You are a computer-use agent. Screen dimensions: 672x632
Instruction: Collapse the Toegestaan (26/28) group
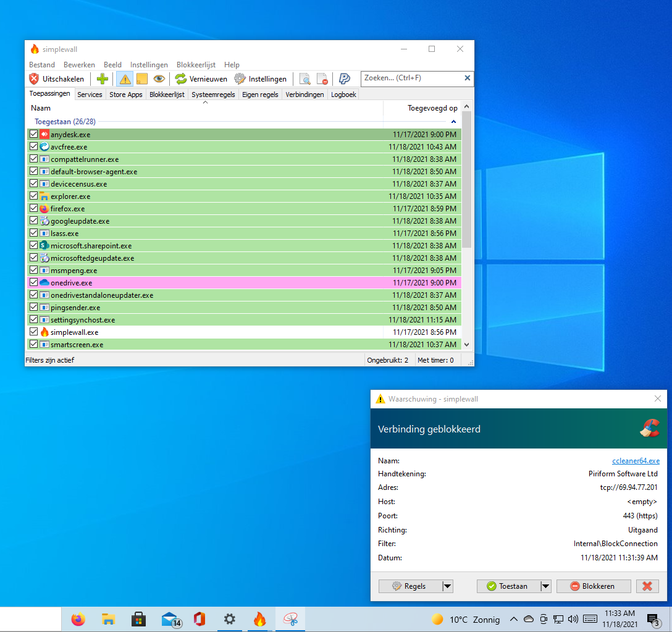point(453,122)
